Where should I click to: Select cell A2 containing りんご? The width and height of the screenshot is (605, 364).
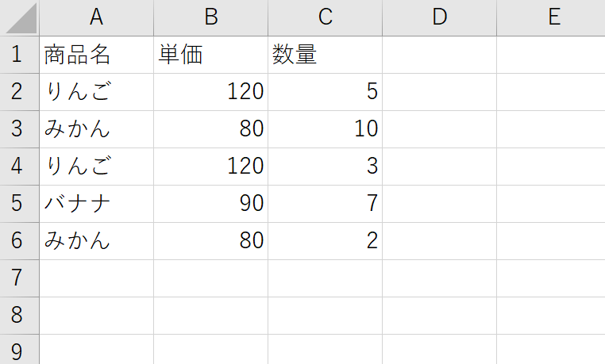coord(96,92)
